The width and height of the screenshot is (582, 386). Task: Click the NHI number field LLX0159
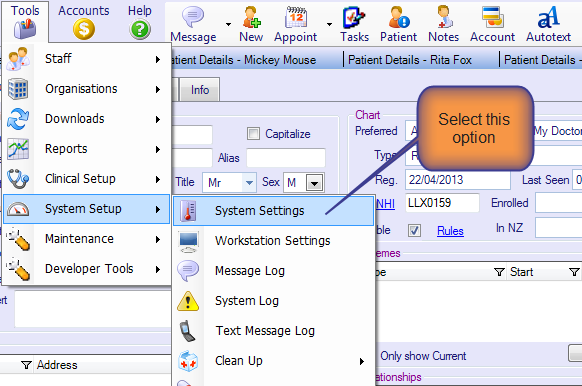click(442, 203)
